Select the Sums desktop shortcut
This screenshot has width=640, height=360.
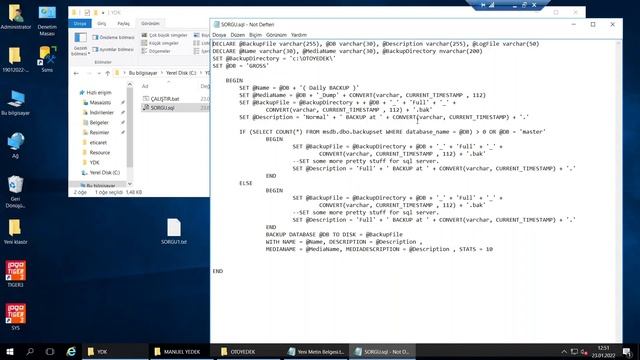(x=47, y=60)
